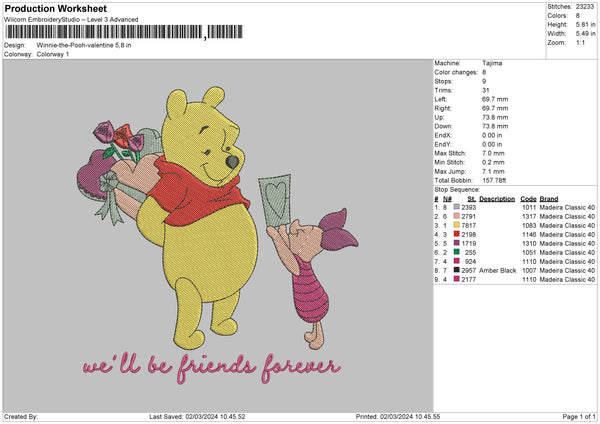Click thread code 1310 in stop row 5

coord(529,243)
